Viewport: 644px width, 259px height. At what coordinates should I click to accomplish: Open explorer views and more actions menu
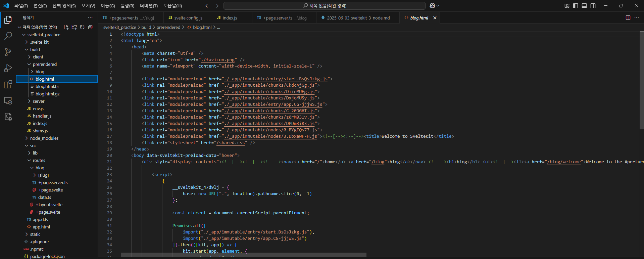point(90,18)
